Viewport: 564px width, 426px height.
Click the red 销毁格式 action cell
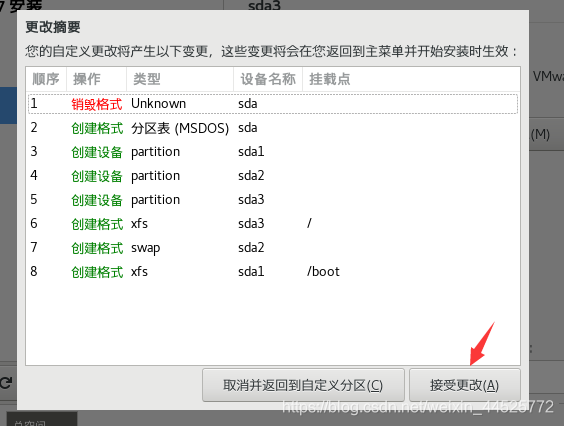(x=97, y=104)
